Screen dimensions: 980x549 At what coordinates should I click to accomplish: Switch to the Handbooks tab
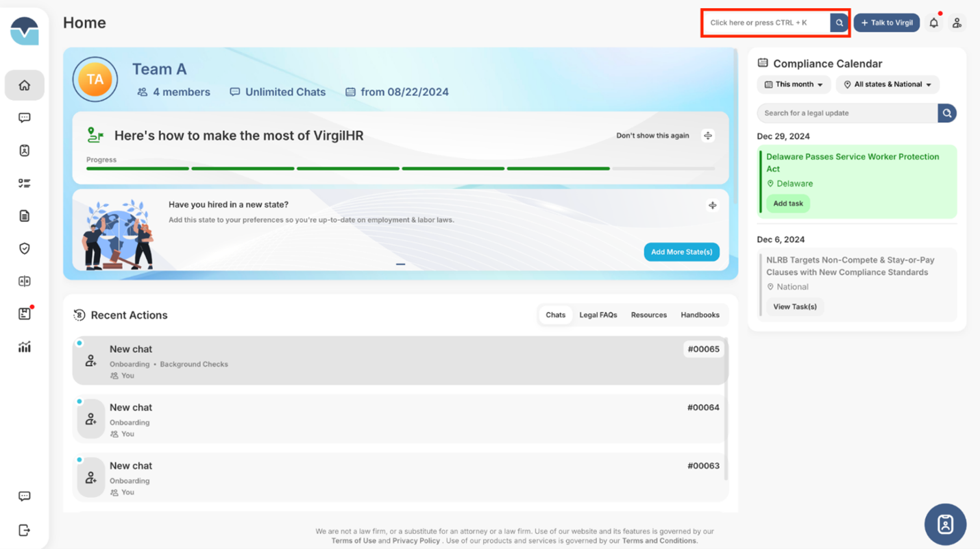pyautogui.click(x=700, y=315)
